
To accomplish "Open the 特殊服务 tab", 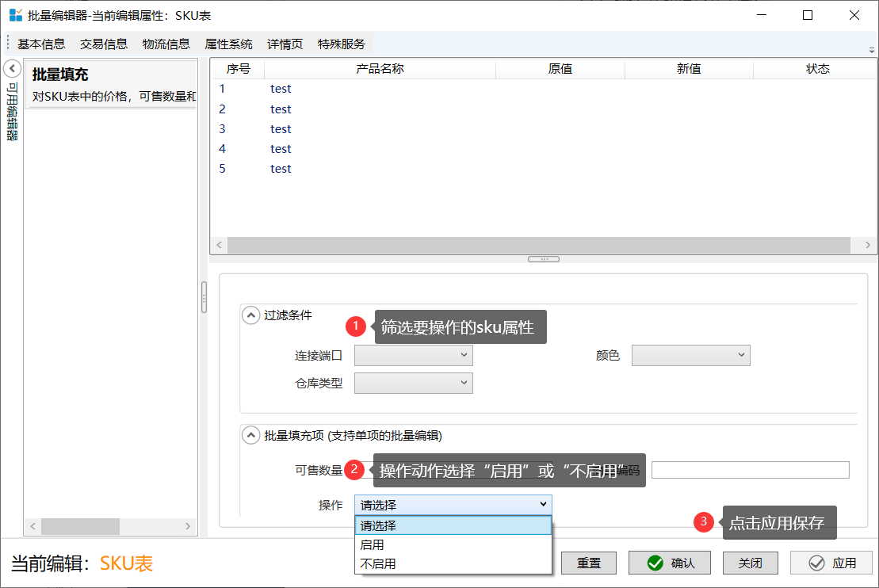I will (342, 44).
